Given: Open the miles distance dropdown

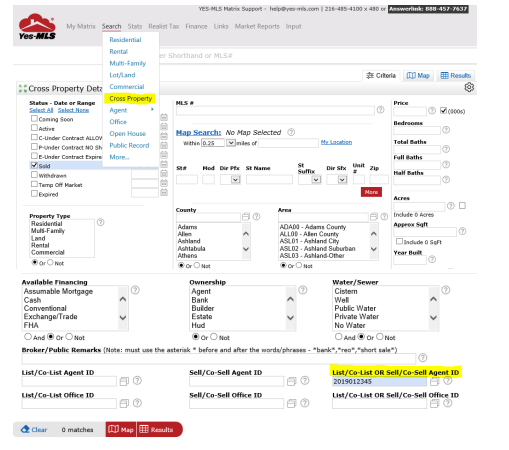Looking at the screenshot, I should pos(231,143).
